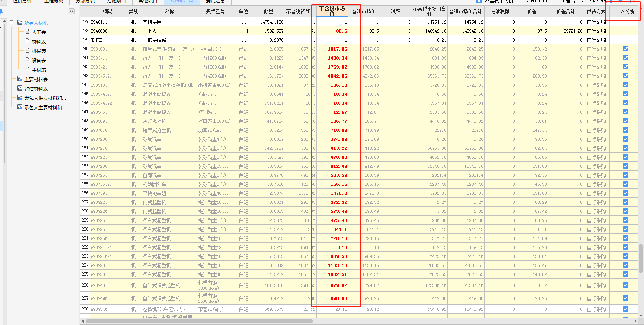Click the icon beside 发包人供应材料和...

(x=20, y=98)
